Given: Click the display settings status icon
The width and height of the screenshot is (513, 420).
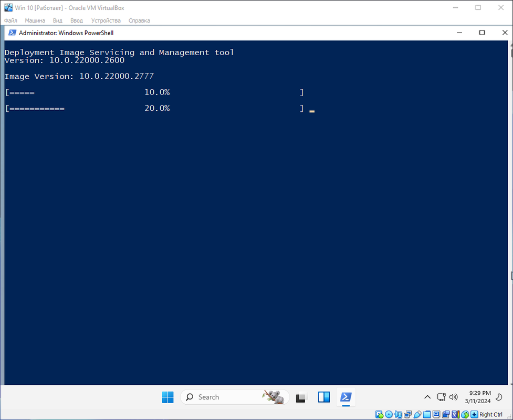Looking at the screenshot, I should [436, 414].
